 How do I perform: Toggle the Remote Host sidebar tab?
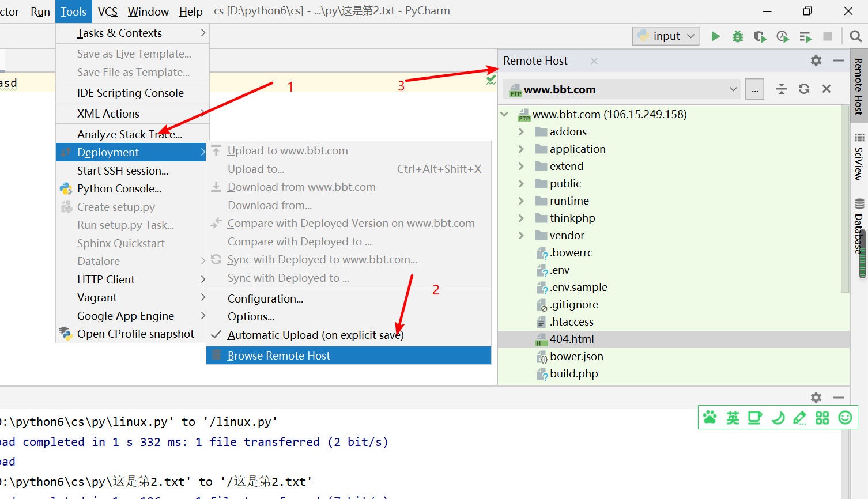(859, 86)
